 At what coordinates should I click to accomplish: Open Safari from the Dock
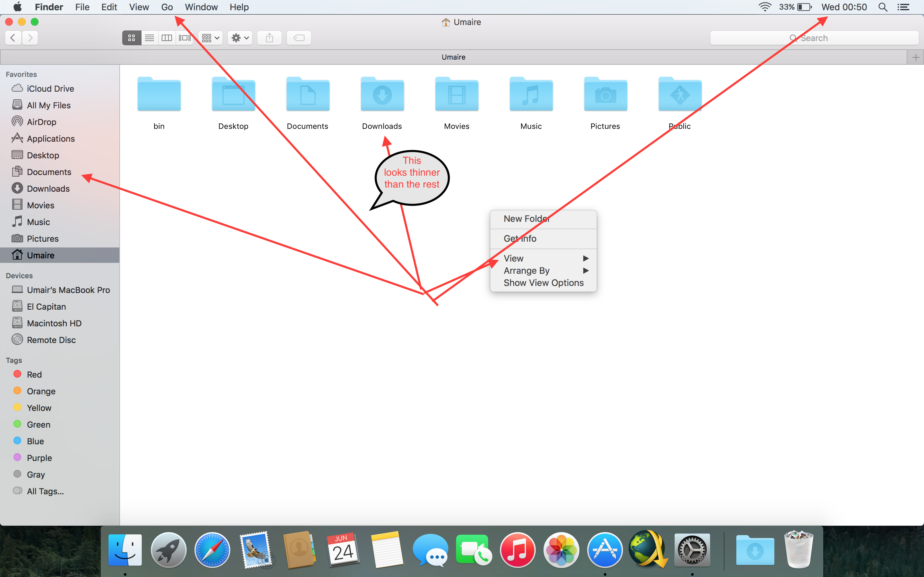[x=212, y=550]
